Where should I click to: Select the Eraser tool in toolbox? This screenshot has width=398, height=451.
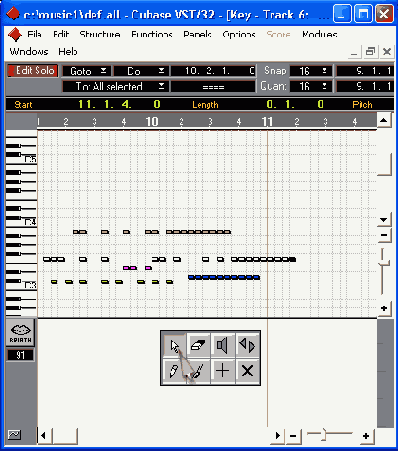(198, 346)
